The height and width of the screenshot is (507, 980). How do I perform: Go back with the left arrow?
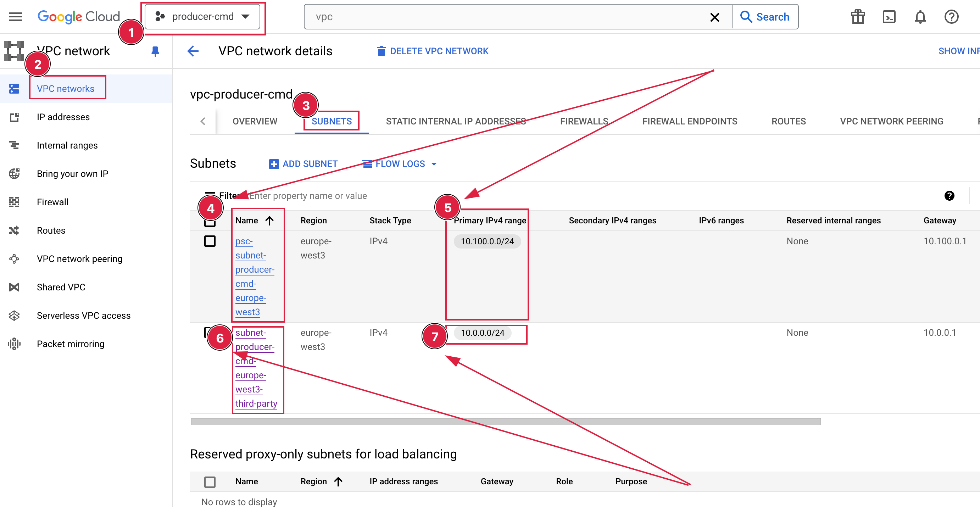[193, 51]
